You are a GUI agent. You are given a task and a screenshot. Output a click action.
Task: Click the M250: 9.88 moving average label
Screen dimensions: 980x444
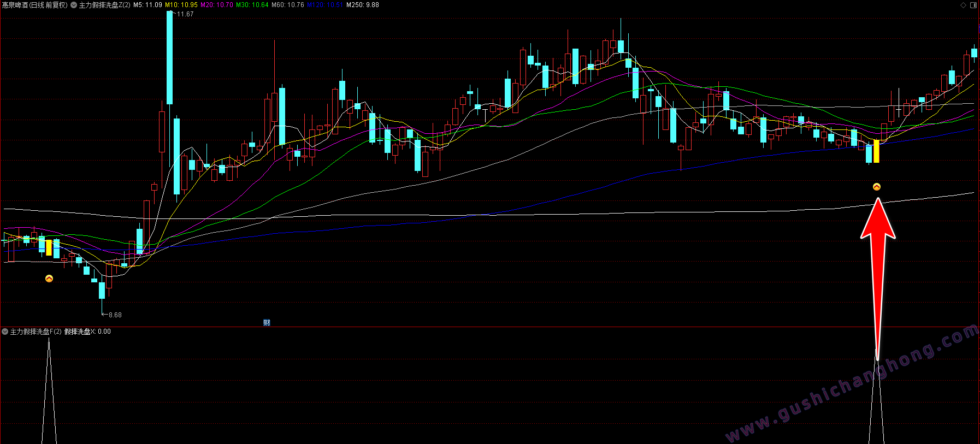coord(363,5)
